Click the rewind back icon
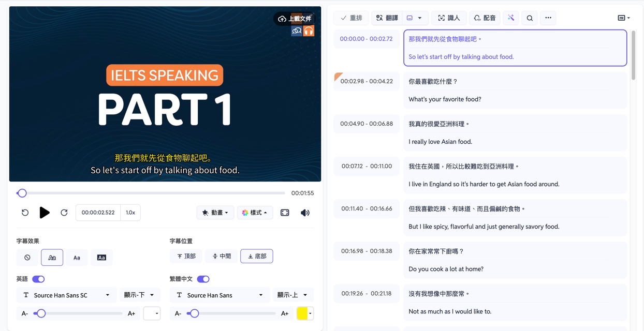Viewport: 644px width, 331px height. click(25, 213)
